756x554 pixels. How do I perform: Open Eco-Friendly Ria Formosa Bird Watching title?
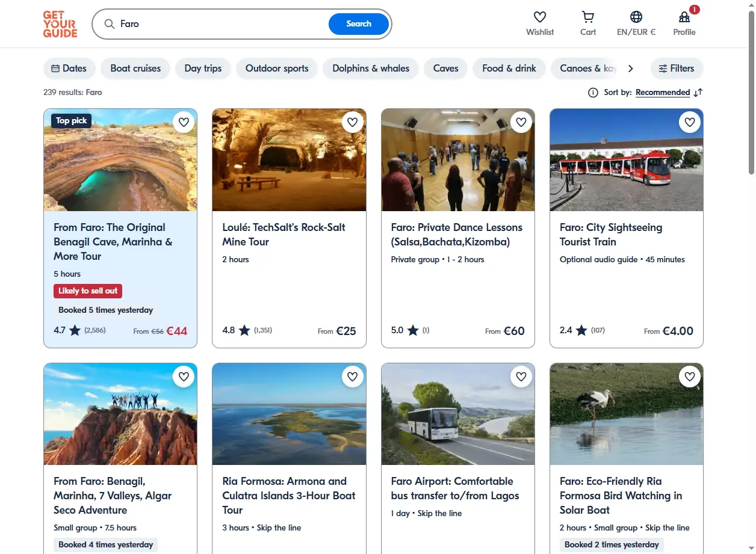(x=621, y=496)
